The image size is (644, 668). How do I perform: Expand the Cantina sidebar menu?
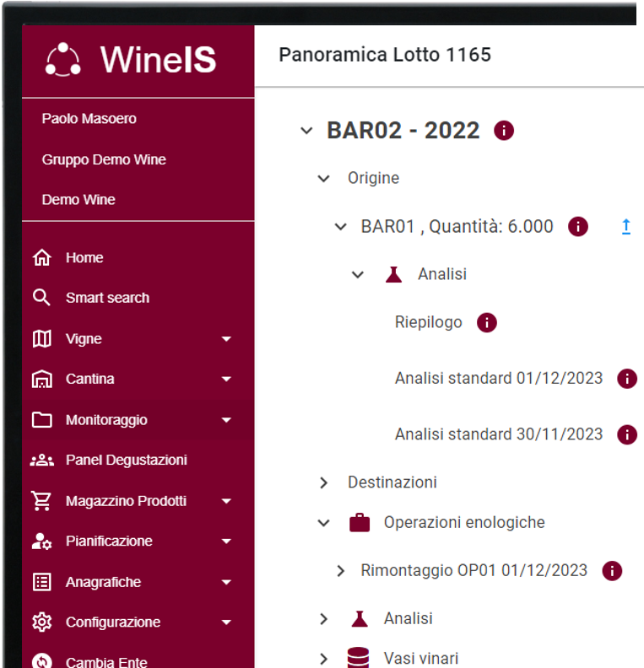tap(225, 380)
